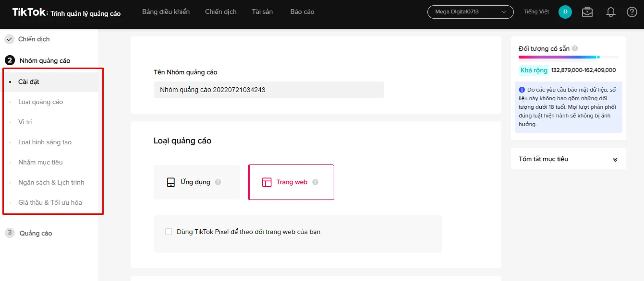The image size is (644, 281).
Task: Open Tiếng Việt language selector
Action: click(536, 12)
